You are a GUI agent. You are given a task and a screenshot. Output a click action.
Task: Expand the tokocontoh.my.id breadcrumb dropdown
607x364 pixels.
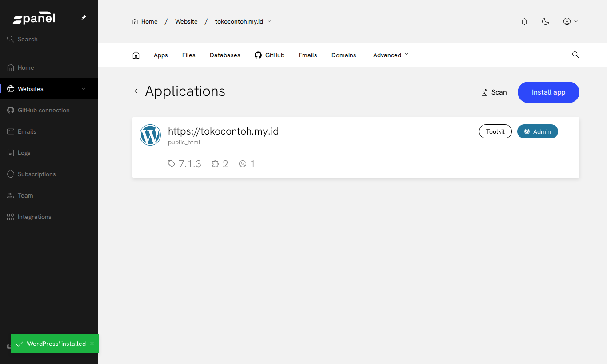pos(269,21)
